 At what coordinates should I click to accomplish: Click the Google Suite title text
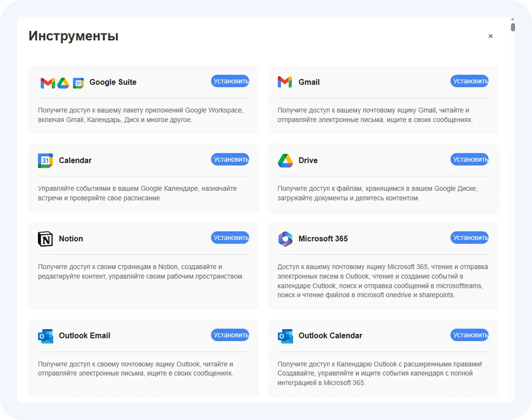[113, 82]
